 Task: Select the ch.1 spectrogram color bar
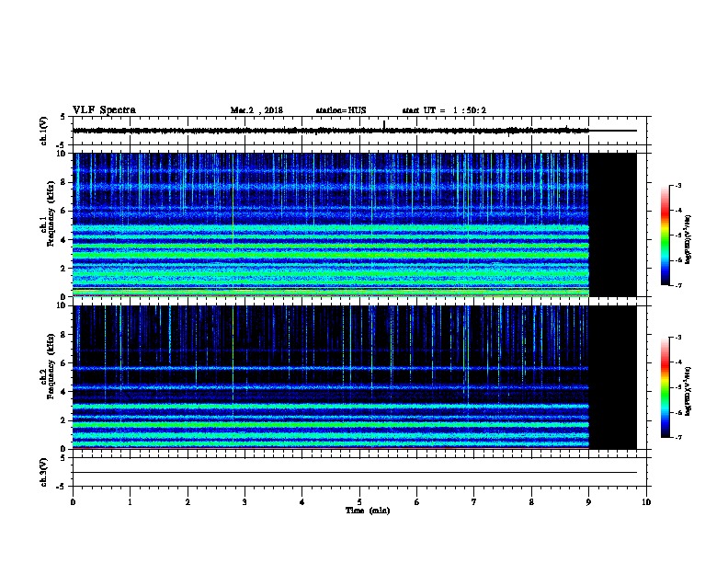tap(665, 236)
